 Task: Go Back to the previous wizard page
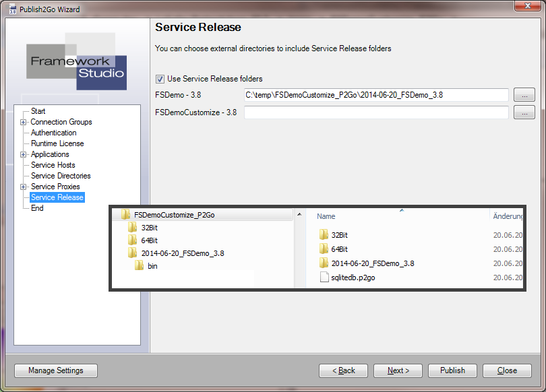click(343, 370)
